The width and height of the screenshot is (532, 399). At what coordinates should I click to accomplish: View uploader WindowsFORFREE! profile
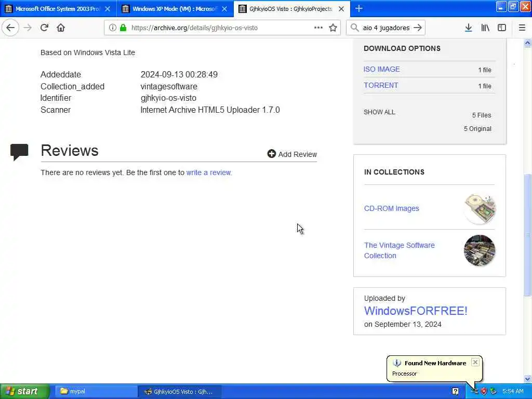[x=416, y=311]
